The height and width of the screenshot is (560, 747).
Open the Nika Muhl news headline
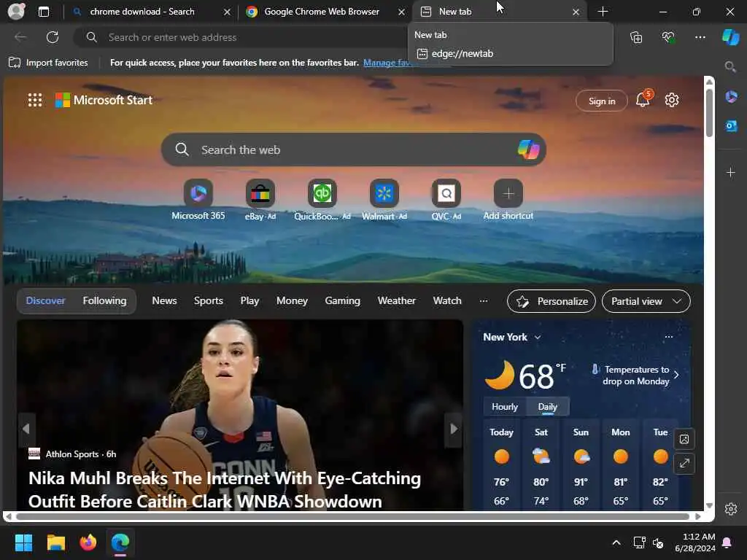pyautogui.click(x=225, y=490)
